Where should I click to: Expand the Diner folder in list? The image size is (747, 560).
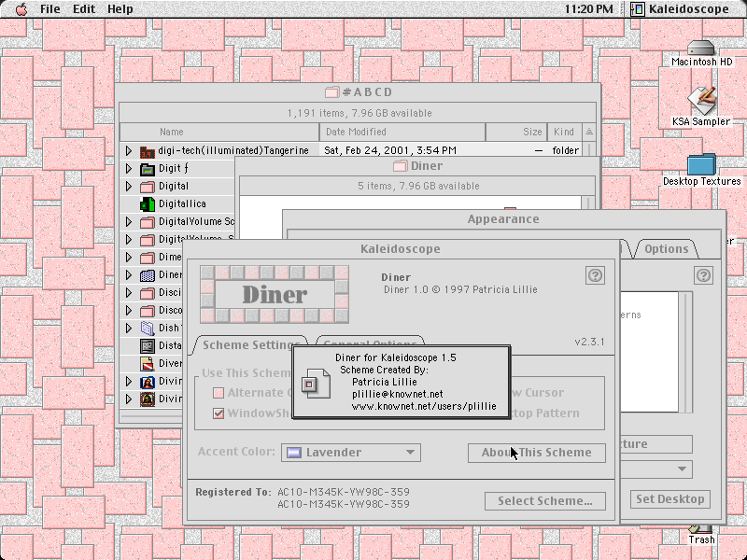click(129, 275)
